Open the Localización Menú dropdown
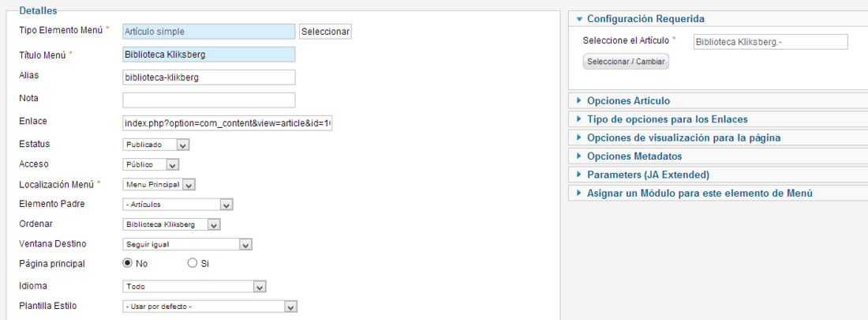This screenshot has height=320, width=868. [x=159, y=184]
